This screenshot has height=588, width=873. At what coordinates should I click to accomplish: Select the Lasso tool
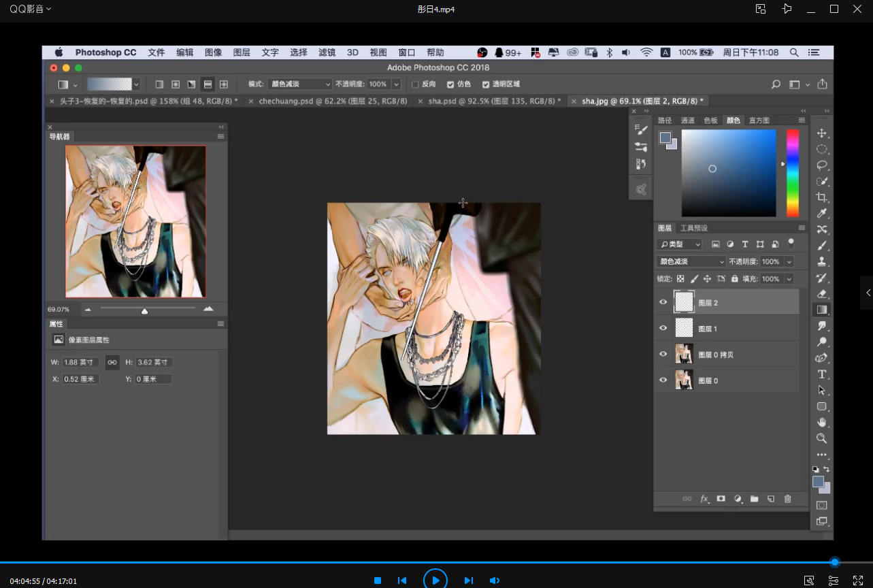[822, 165]
